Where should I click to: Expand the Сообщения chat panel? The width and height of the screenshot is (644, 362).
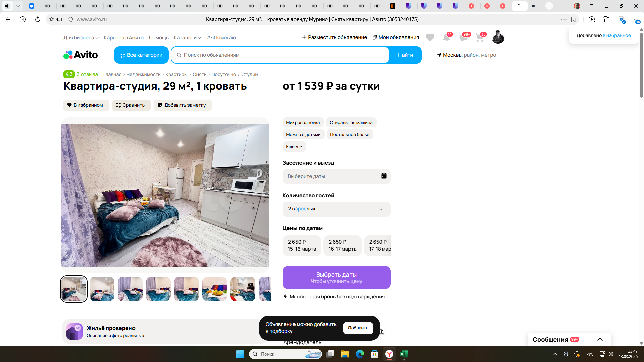(600, 339)
